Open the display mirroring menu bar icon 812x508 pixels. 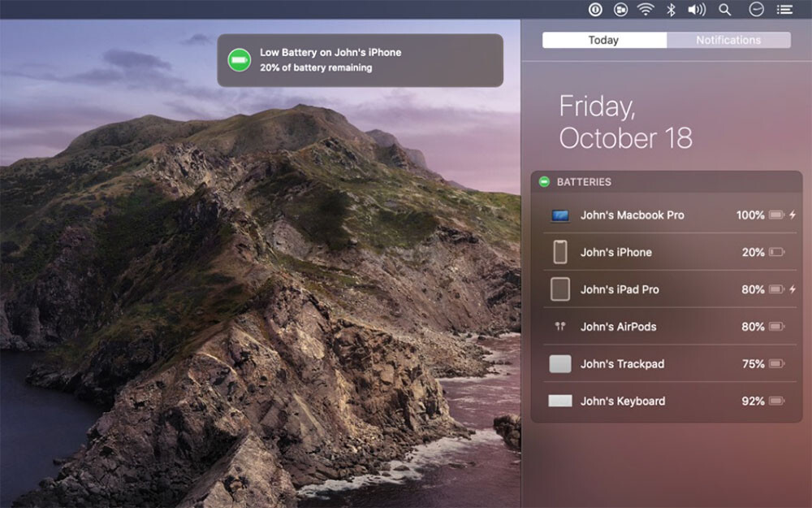620,9
